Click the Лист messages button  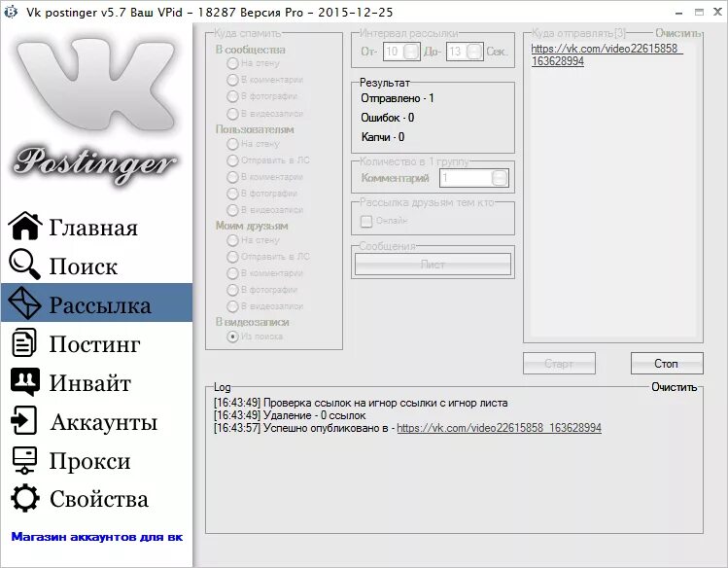(433, 265)
